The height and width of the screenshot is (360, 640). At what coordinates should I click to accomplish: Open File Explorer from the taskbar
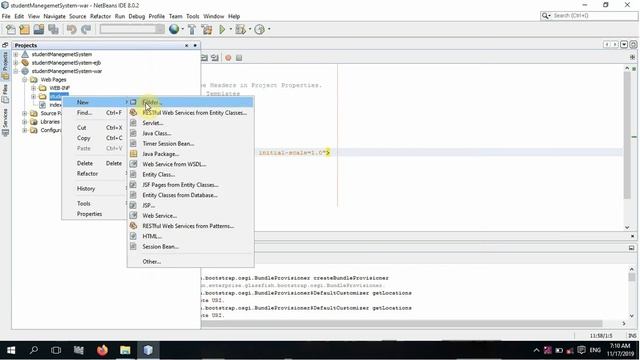pyautogui.click(x=125, y=350)
